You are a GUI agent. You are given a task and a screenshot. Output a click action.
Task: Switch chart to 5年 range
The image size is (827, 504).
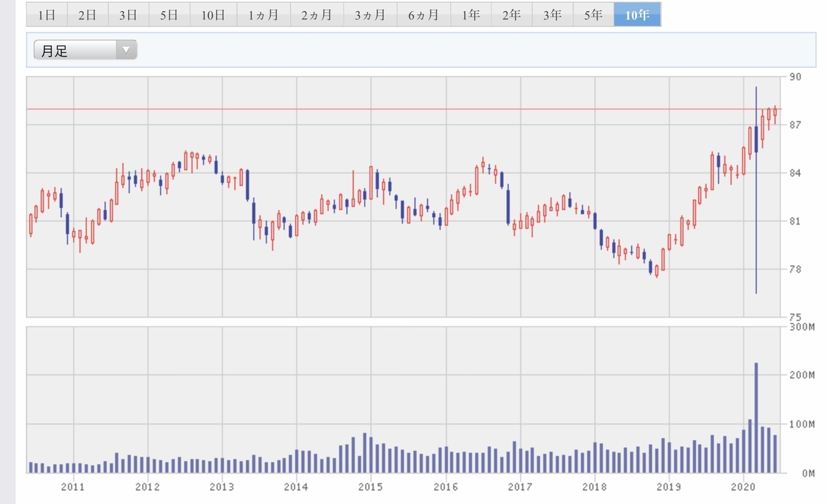pyautogui.click(x=593, y=14)
